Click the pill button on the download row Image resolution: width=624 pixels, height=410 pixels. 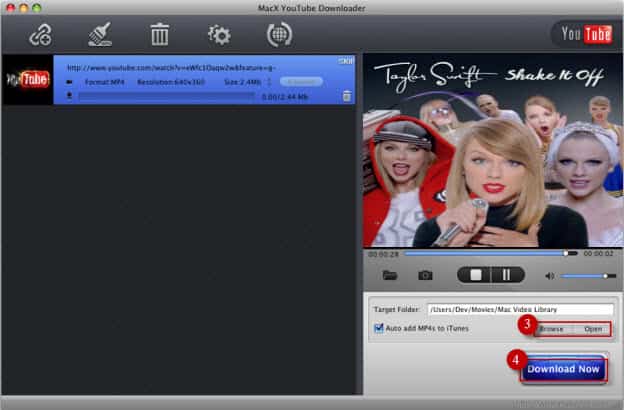pyautogui.click(x=301, y=82)
